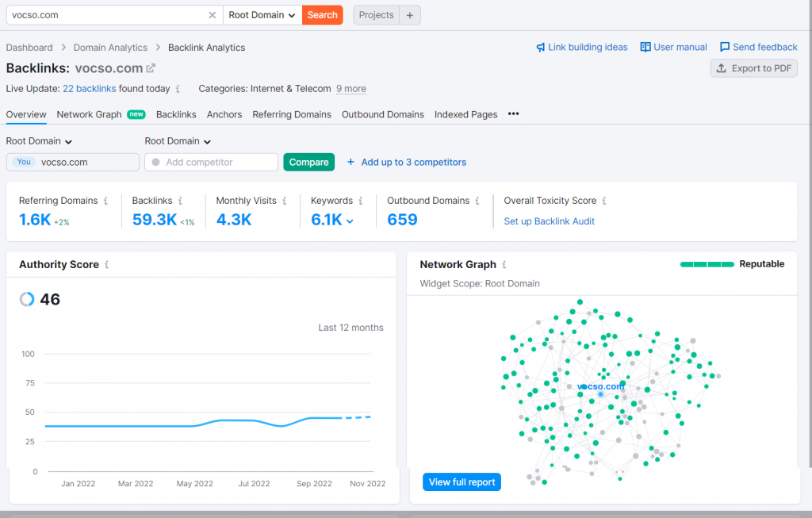Click the 1.6K Referring Domains value

35,220
